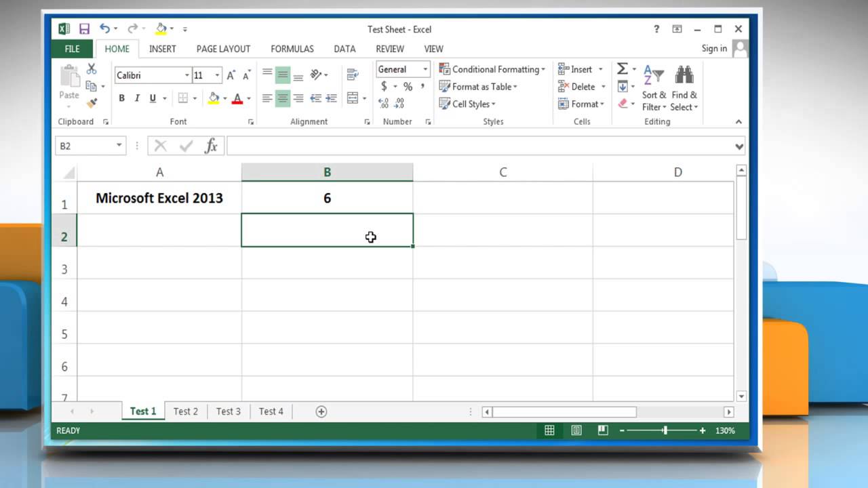The width and height of the screenshot is (868, 488).
Task: Copy using the Copy icon
Action: (91, 86)
